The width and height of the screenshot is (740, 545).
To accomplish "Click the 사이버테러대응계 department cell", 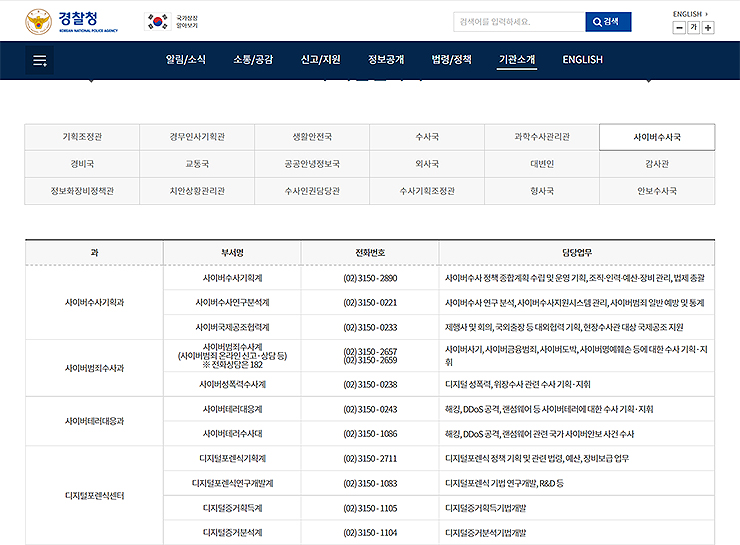I will pyautogui.click(x=232, y=409).
